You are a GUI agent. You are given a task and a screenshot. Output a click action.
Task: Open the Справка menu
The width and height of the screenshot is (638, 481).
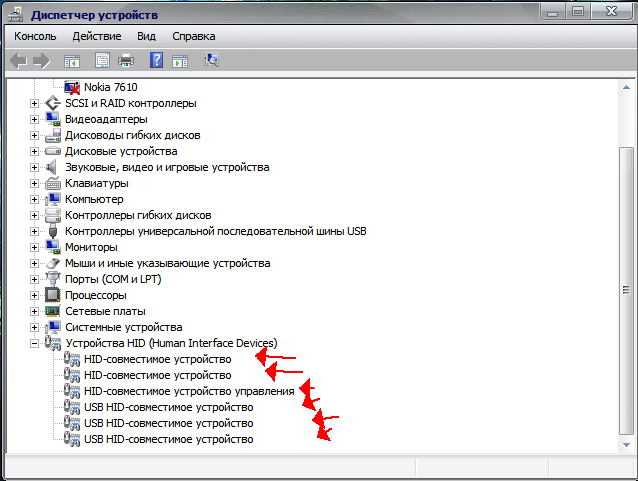pyautogui.click(x=194, y=36)
